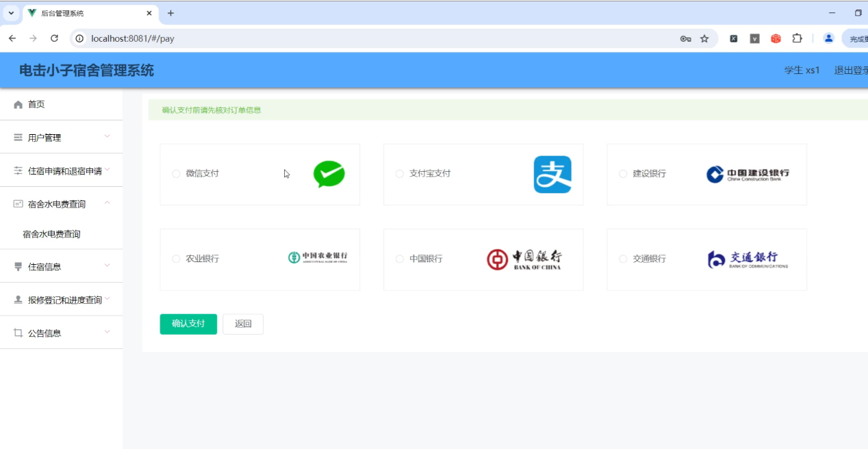Select the 中国银行 radio button
The height and width of the screenshot is (449, 868).
pyautogui.click(x=400, y=259)
